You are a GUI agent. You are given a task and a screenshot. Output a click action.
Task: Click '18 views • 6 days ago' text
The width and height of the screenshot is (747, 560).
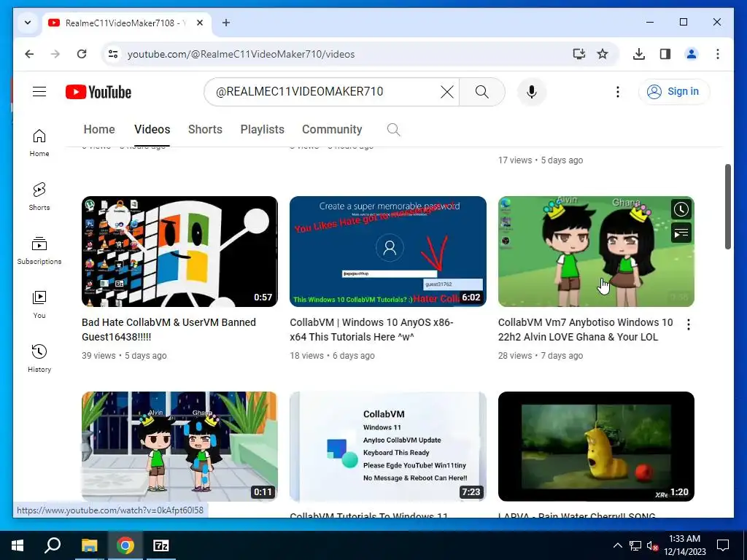click(332, 356)
